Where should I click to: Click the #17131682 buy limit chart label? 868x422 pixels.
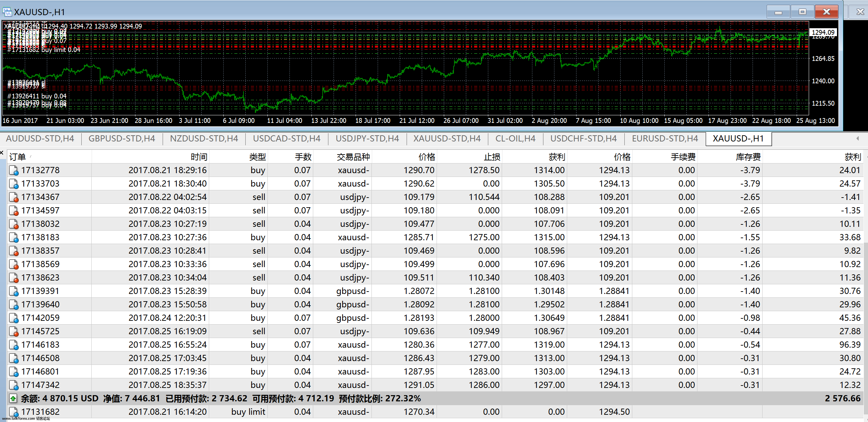point(44,50)
